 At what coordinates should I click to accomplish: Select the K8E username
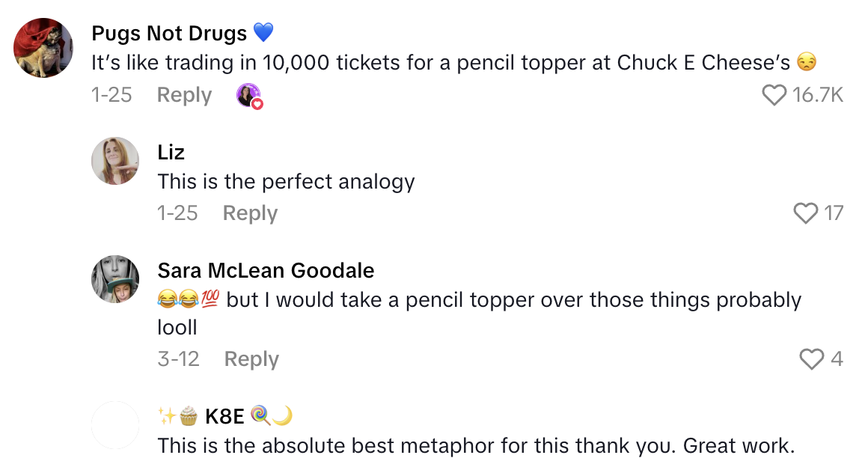point(224,416)
